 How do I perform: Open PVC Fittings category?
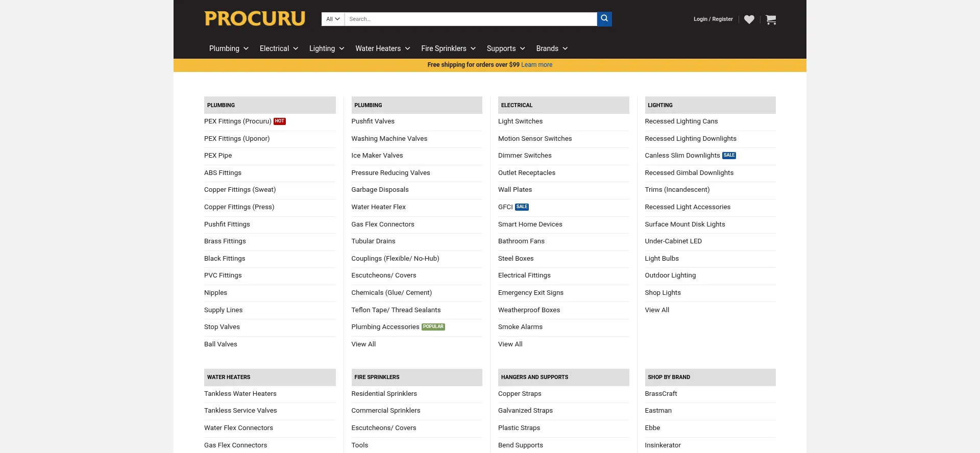pyautogui.click(x=223, y=275)
